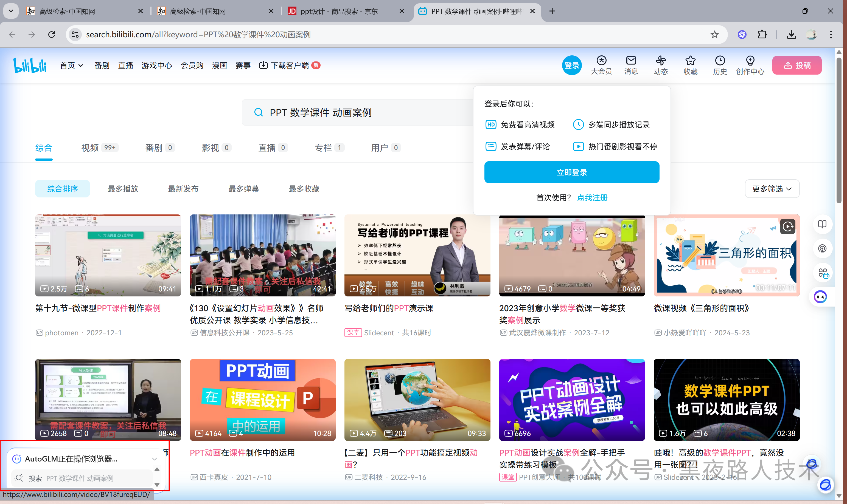This screenshot has height=504, width=847.
Task: Collapse the AutoGLM panel chevron
Action: (x=154, y=459)
